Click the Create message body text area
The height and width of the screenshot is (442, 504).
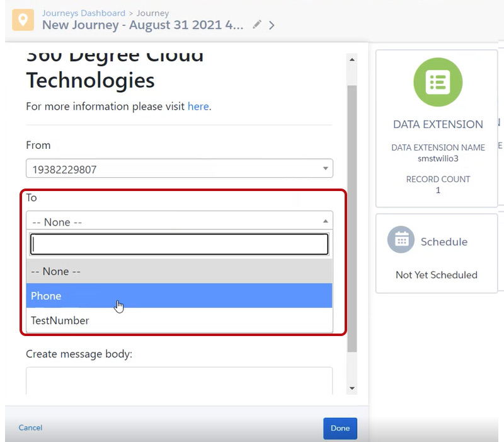[x=180, y=380]
